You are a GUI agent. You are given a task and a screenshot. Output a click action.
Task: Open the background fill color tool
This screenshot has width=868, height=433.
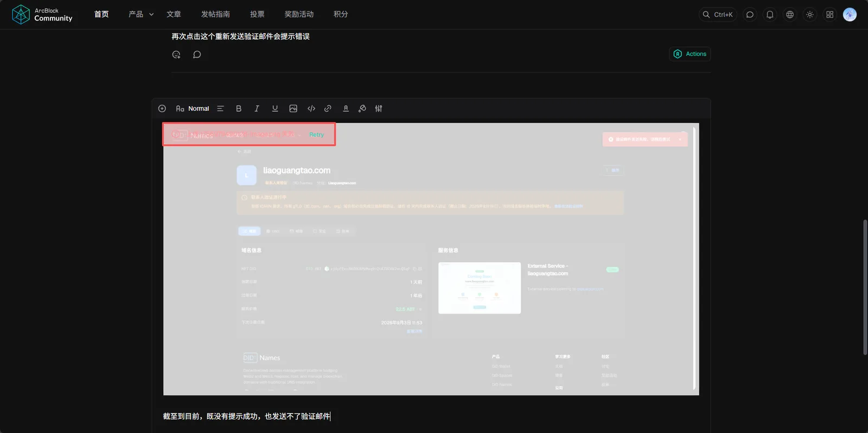(x=362, y=109)
